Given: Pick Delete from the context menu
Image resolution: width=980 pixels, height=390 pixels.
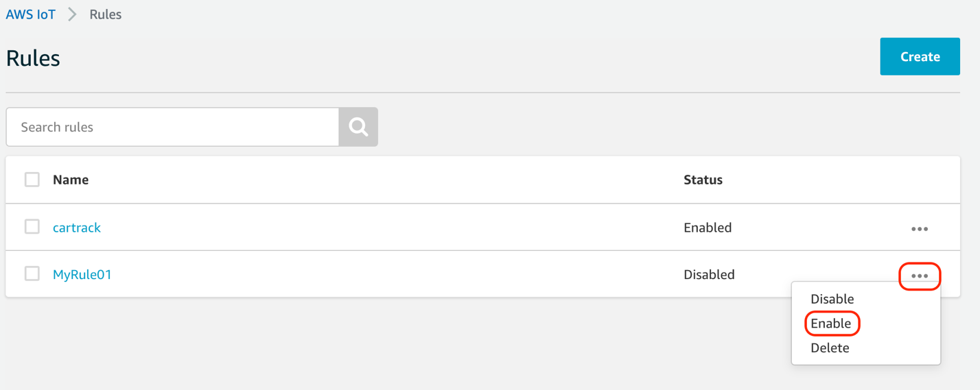Looking at the screenshot, I should click(830, 348).
